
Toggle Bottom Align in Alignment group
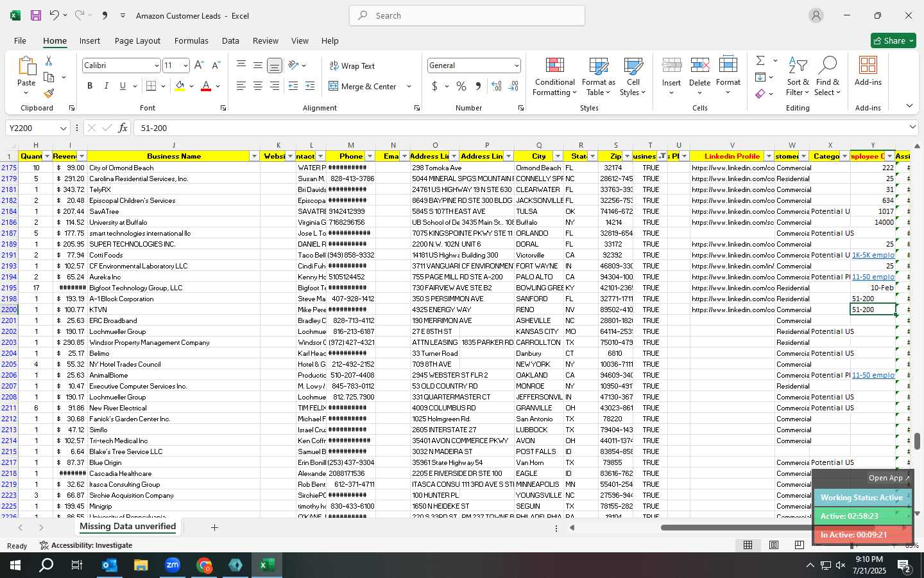pos(275,66)
